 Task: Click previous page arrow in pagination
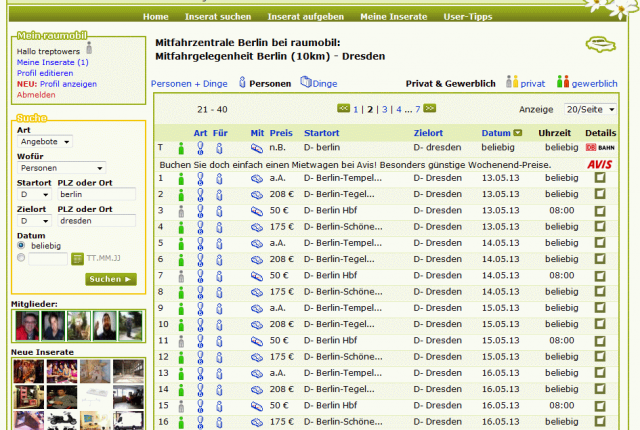point(344,108)
